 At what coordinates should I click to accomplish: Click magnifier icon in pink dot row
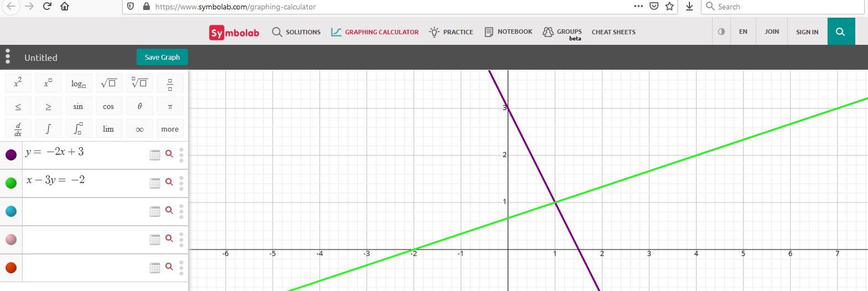click(x=169, y=238)
